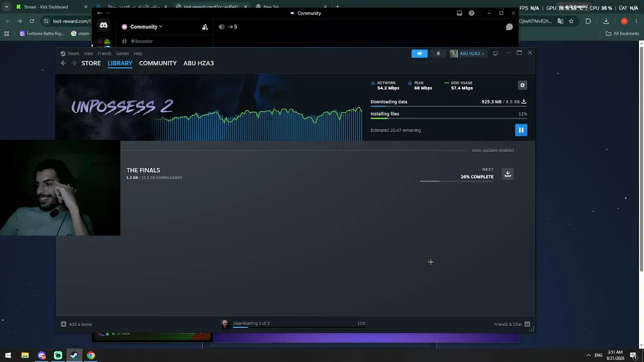Select the booster channel in Discord
This screenshot has width=644, height=362.
138,41
